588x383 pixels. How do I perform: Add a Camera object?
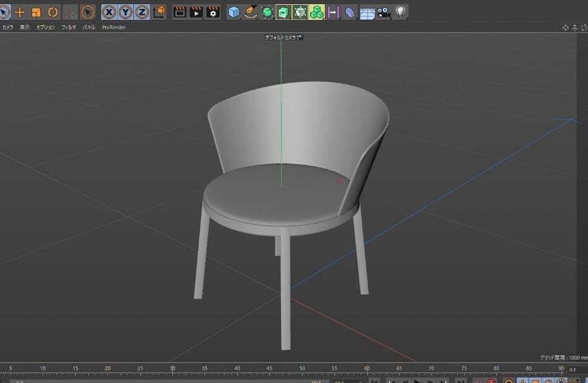384,12
